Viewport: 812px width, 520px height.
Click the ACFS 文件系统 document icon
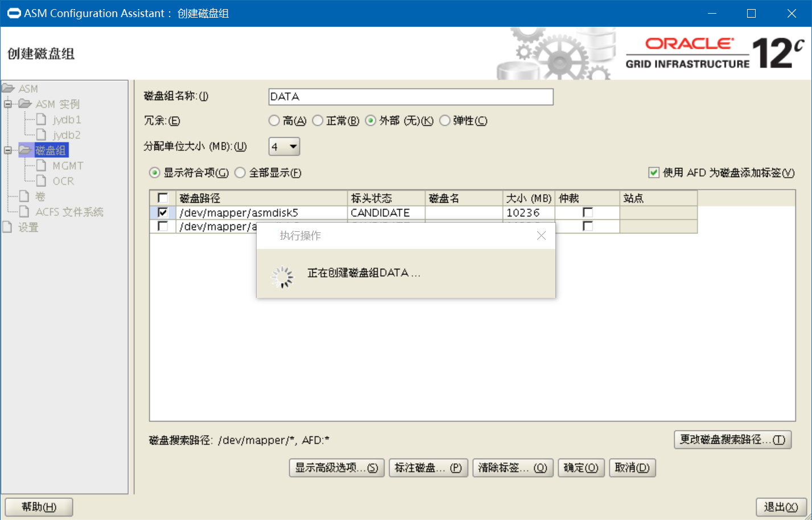coord(24,211)
